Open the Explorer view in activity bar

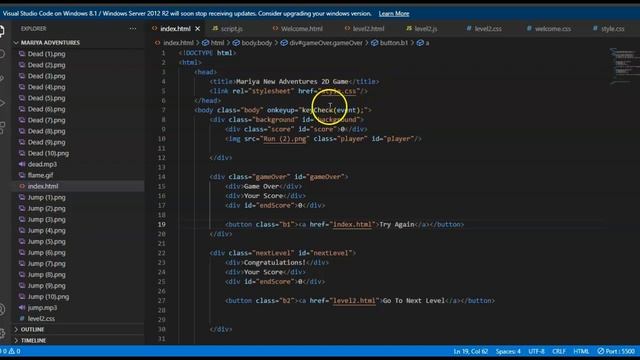tap(2, 31)
